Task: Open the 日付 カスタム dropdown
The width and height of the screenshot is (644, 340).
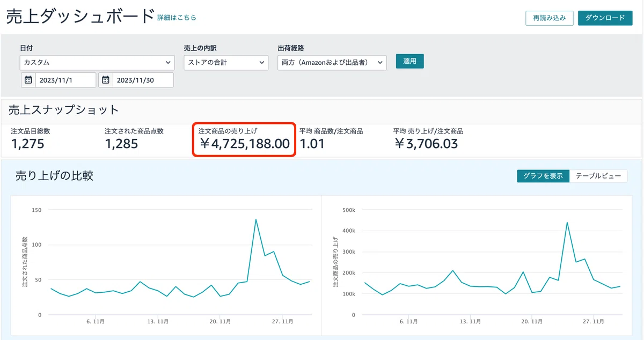Action: (x=97, y=62)
